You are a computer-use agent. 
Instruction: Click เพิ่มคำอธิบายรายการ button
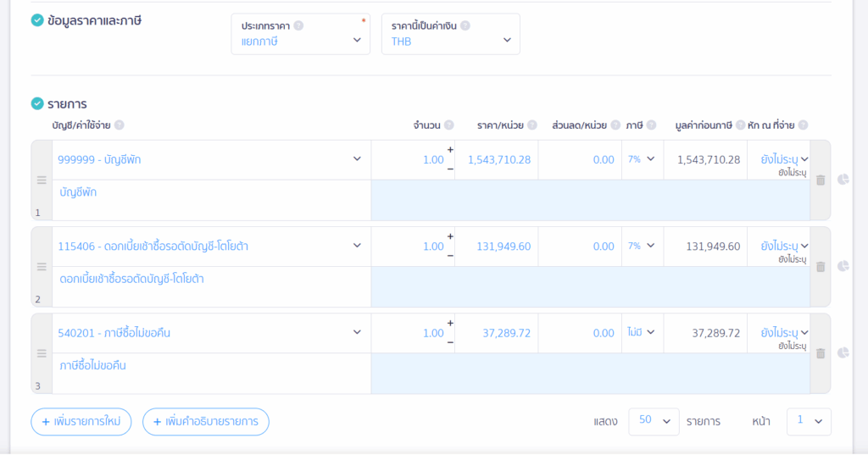pos(206,421)
